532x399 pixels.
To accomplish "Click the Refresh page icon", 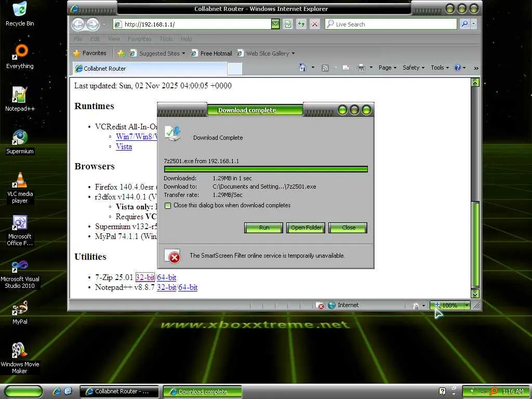I will click(x=301, y=24).
